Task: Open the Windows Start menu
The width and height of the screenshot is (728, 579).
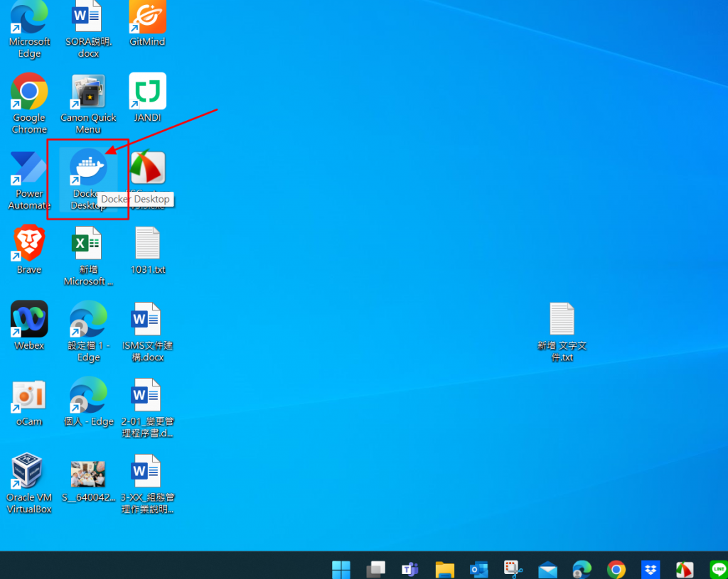Action: (341, 570)
